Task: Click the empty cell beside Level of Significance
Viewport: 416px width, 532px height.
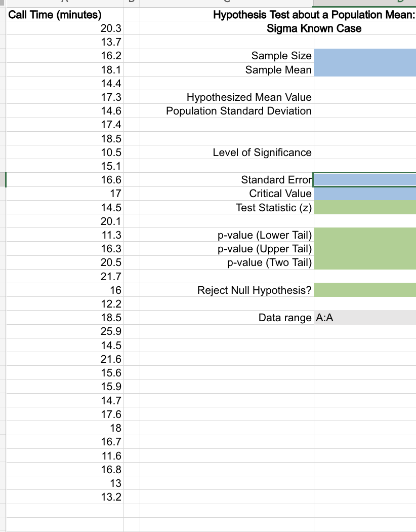Action: [365, 153]
